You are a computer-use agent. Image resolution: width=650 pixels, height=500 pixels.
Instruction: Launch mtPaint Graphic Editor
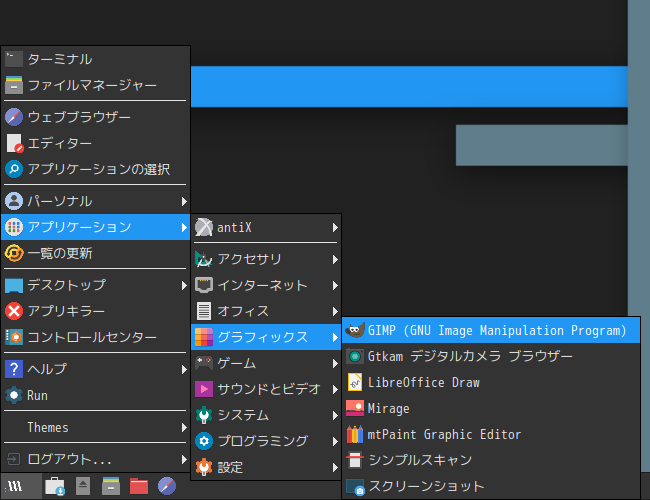tap(491, 434)
